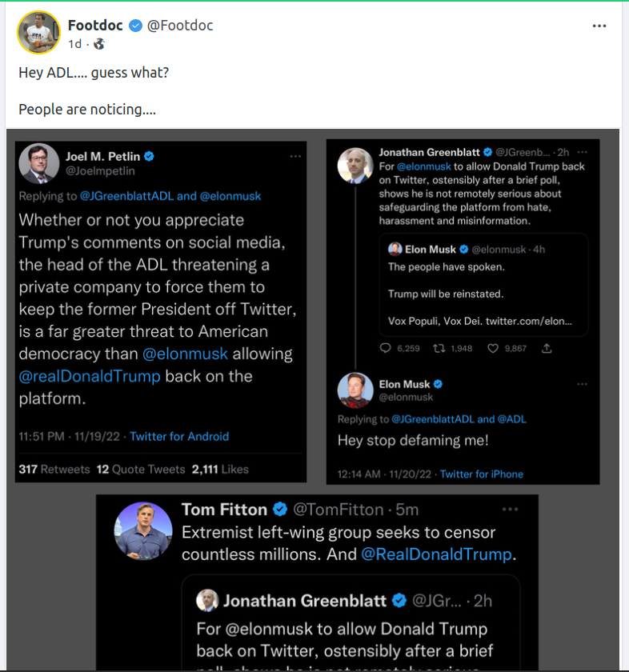Click the @realDonaldTrump mention in Petlin's tweet
Image resolution: width=629 pixels, height=672 pixels.
[x=90, y=376]
